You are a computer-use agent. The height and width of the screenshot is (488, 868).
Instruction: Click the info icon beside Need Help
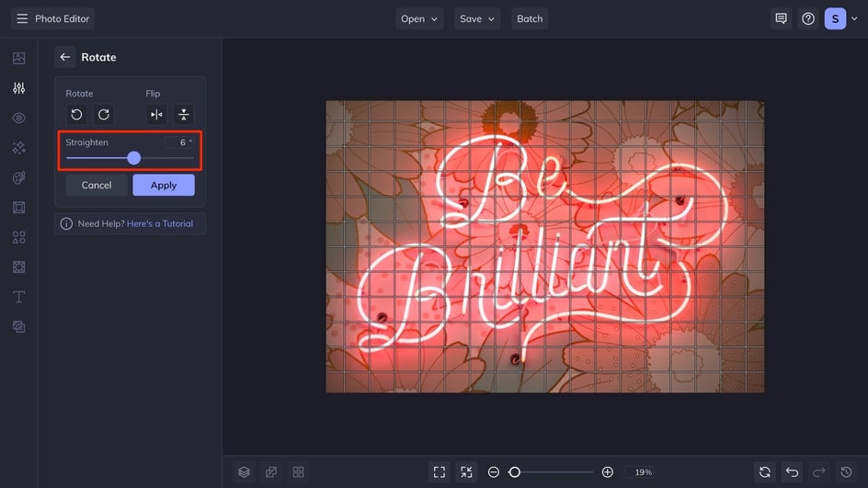click(66, 223)
